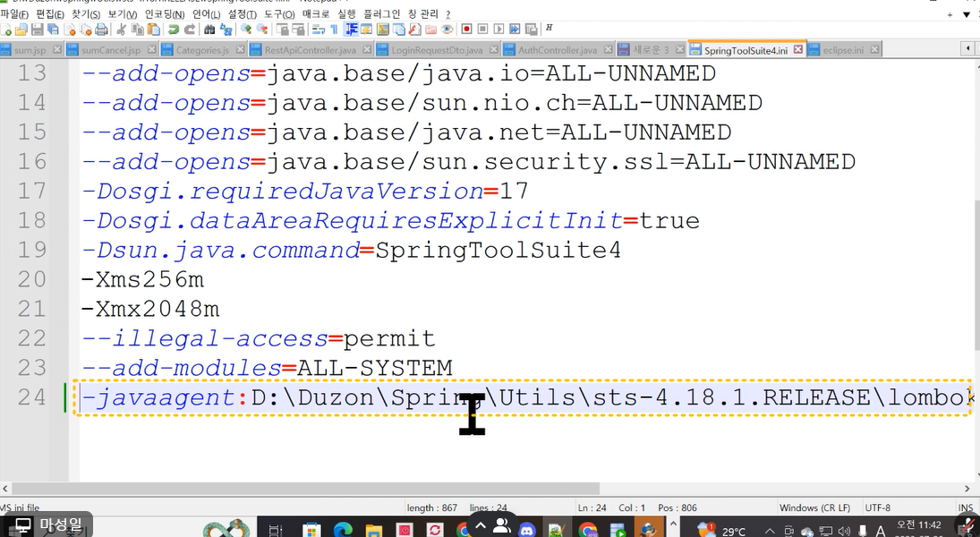Open File Explorer from the taskbar
The image size is (980, 537).
tap(373, 530)
